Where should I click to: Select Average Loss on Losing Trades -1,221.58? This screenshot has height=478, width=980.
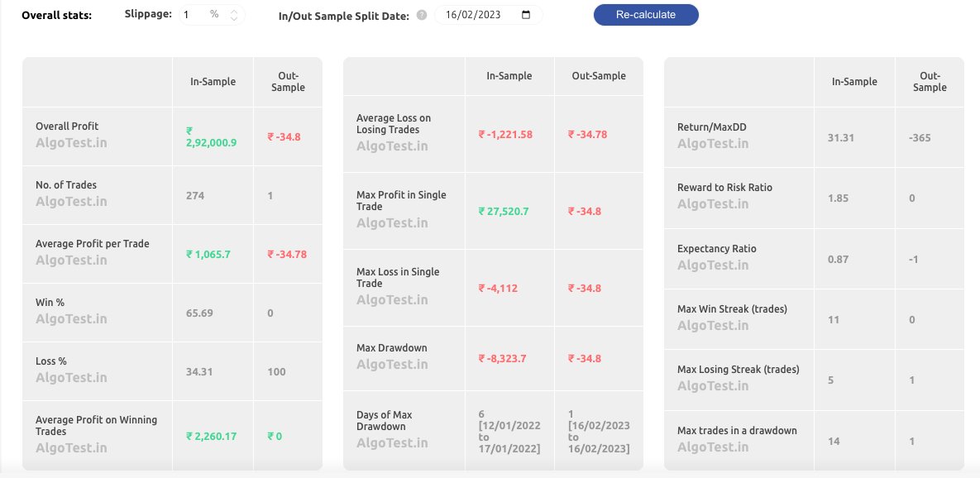[505, 134]
